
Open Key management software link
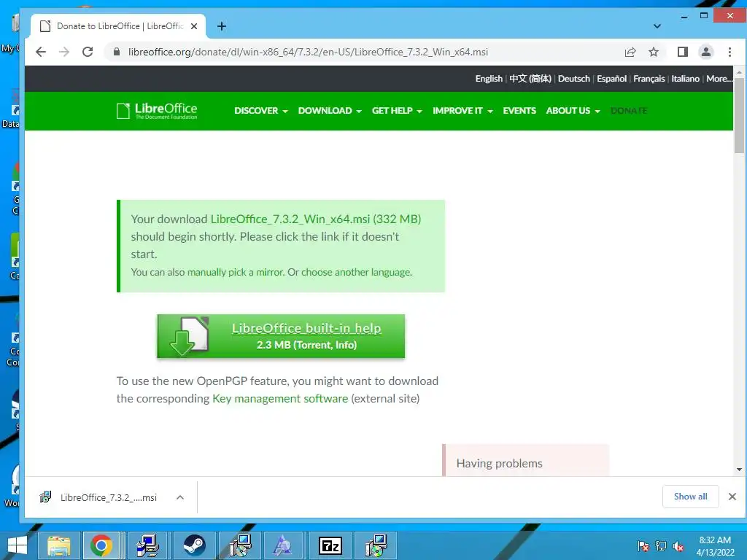[280, 399]
